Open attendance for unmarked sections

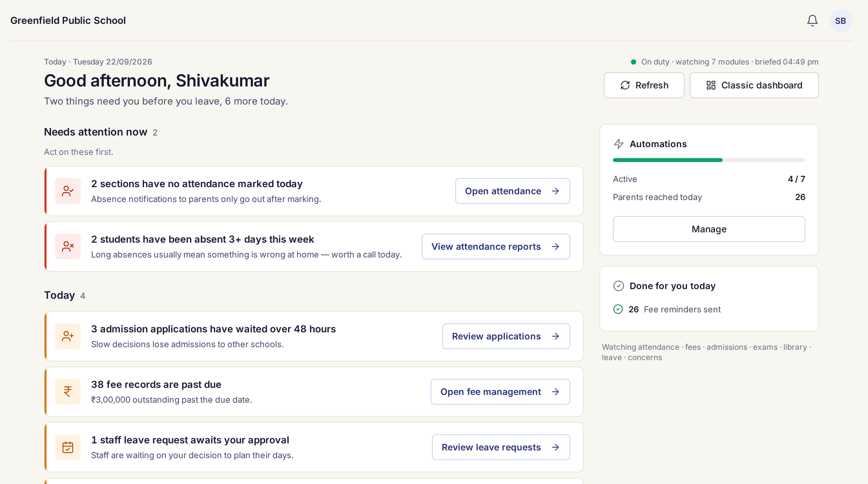(x=512, y=191)
